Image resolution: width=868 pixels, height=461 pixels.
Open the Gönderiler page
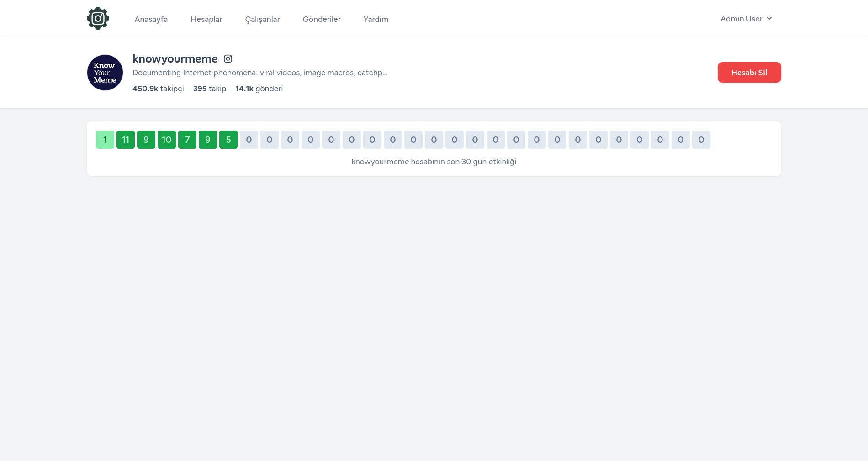(322, 19)
